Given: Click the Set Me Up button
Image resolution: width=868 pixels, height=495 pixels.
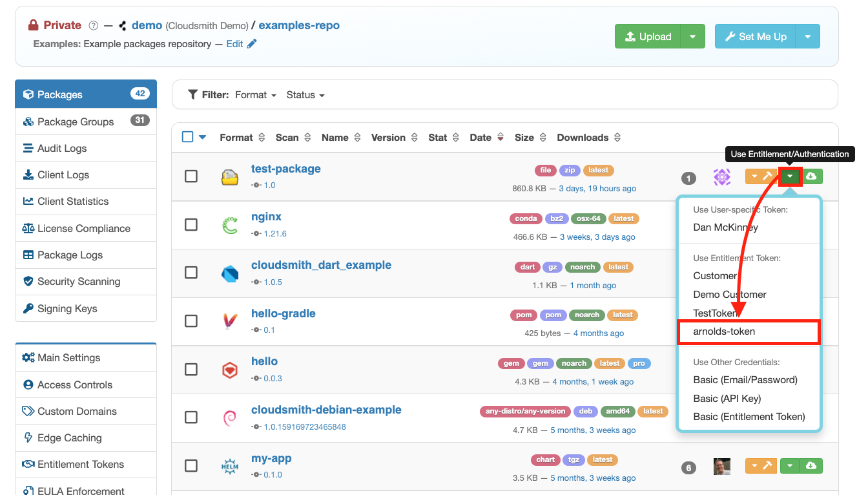Looking at the screenshot, I should click(x=756, y=36).
